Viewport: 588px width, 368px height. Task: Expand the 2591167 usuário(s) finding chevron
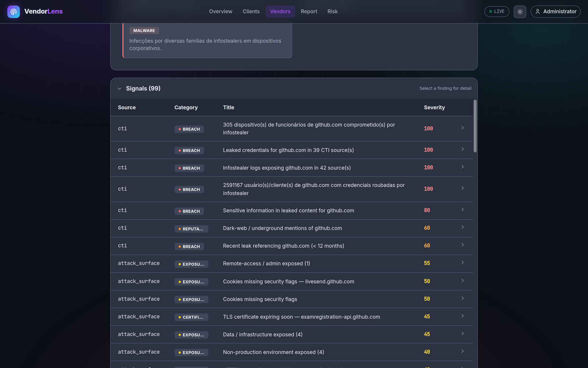463,188
